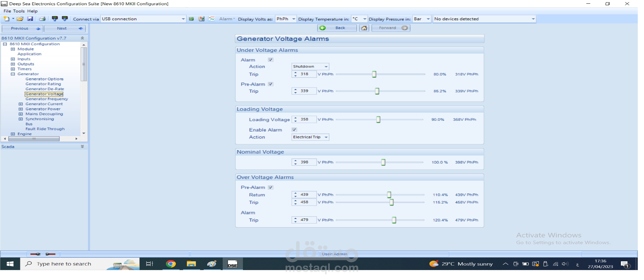Save the current configuration

pos(30,19)
